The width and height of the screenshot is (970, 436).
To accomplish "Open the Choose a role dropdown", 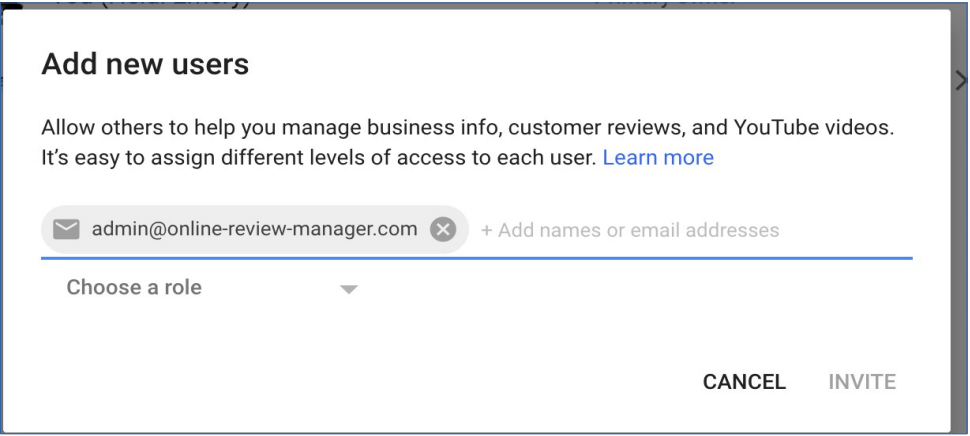I will [x=134, y=288].
